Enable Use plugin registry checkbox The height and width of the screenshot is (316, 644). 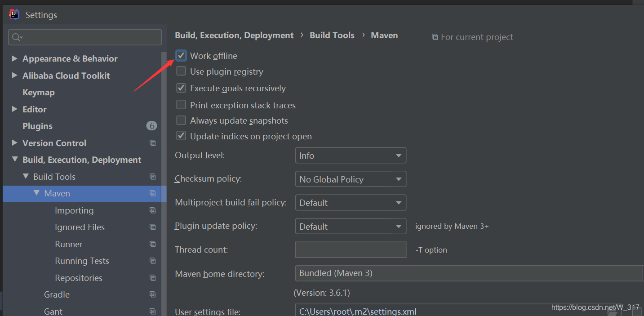click(181, 71)
